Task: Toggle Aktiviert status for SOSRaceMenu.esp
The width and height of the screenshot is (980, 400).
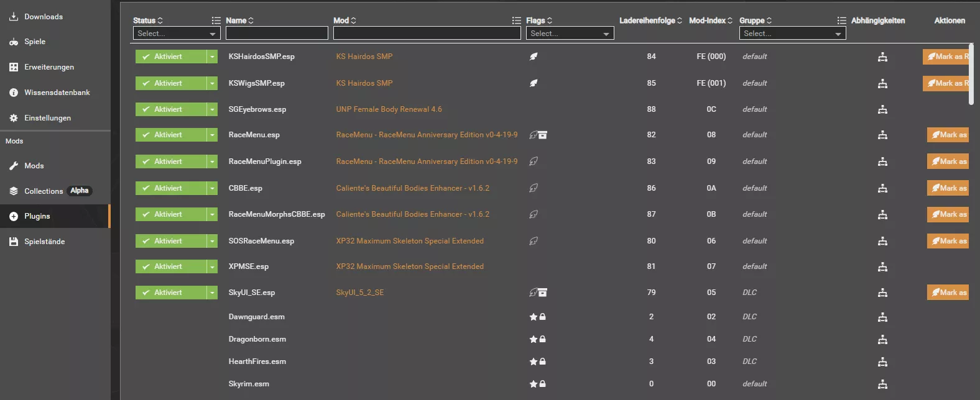Action: [x=171, y=241]
